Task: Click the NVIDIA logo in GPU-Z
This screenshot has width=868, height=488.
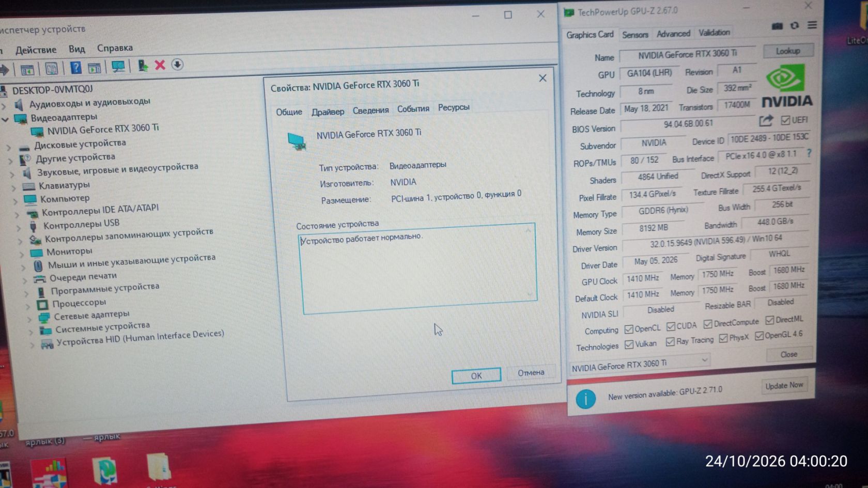Action: click(786, 87)
